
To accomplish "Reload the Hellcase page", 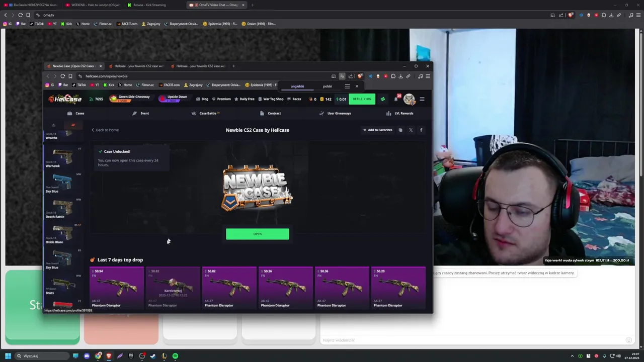I will click(x=63, y=76).
